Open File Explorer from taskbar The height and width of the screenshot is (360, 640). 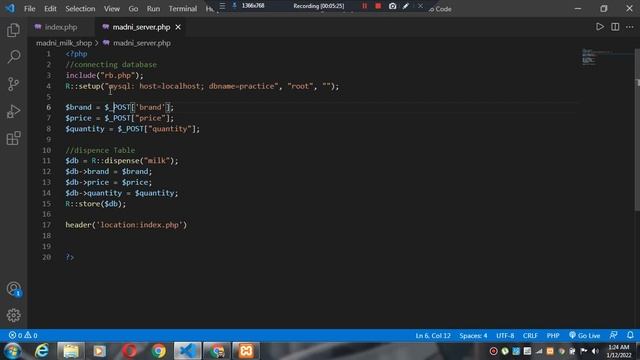click(x=71, y=351)
